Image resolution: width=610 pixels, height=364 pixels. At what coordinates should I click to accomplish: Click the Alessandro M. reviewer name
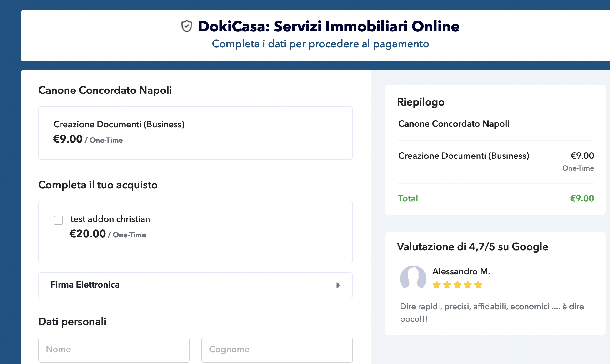461,271
